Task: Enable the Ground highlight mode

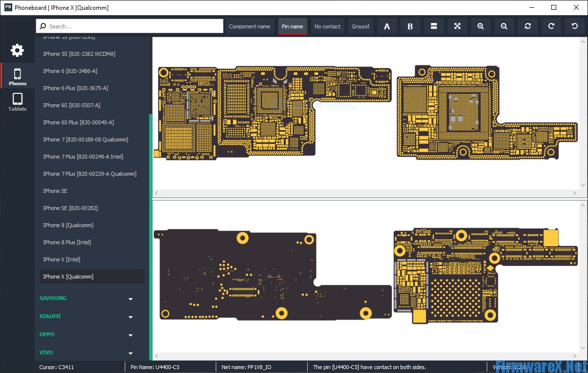Action: (360, 26)
